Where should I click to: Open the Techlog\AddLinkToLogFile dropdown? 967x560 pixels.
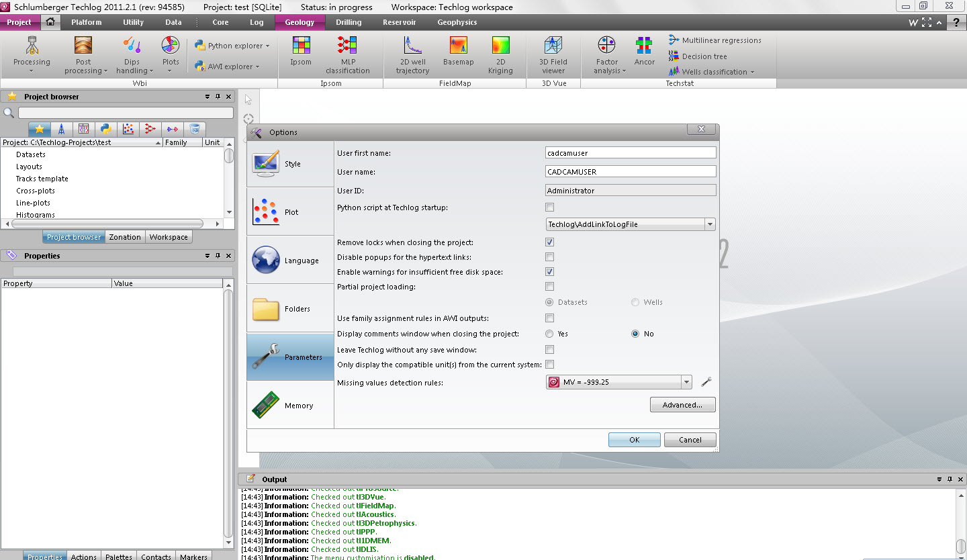pos(631,224)
